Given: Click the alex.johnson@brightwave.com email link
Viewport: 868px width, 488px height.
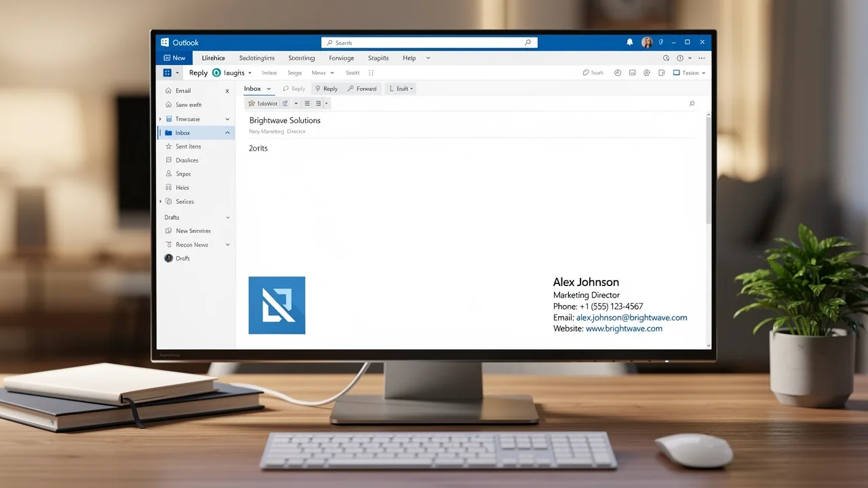Looking at the screenshot, I should 631,317.
